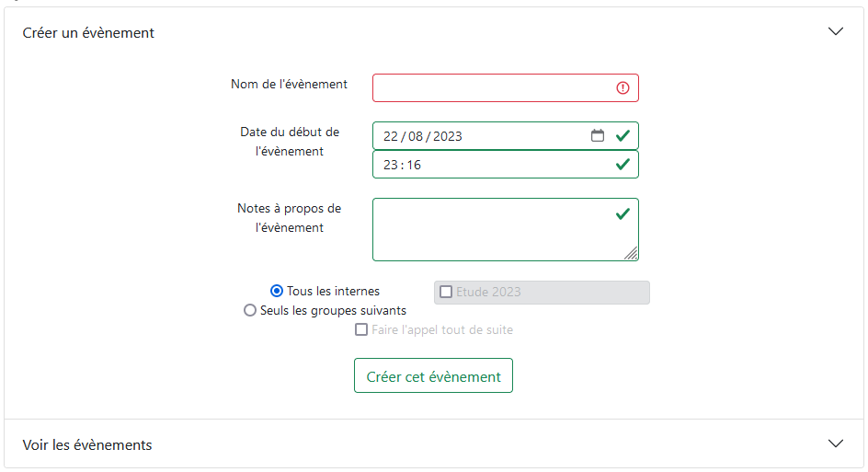Click the green checkmark in time field
The width and height of the screenshot is (868, 472).
coord(622,165)
